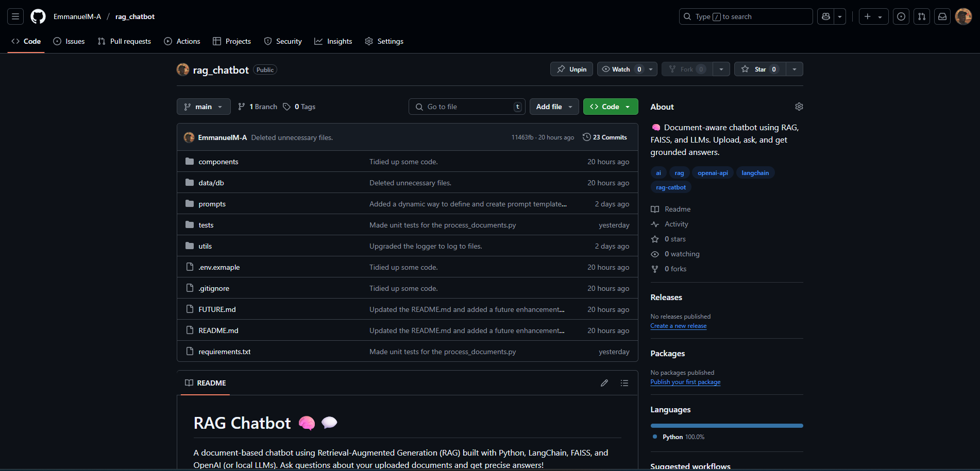Image resolution: width=980 pixels, height=471 pixels.
Task: Open the components folder
Action: click(218, 162)
